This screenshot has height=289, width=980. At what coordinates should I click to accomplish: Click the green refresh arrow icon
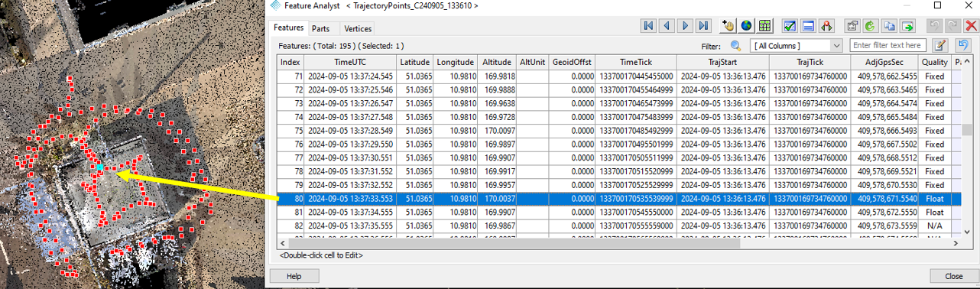[870, 26]
